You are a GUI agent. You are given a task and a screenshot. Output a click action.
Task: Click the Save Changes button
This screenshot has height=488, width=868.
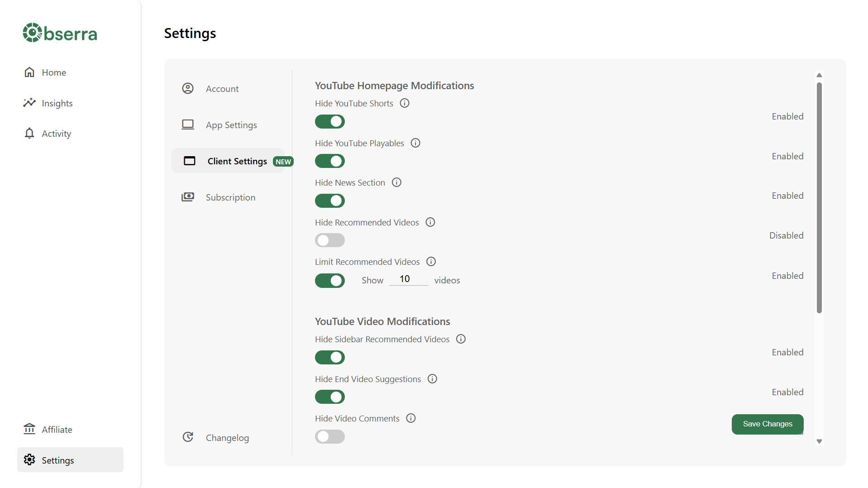[767, 424]
